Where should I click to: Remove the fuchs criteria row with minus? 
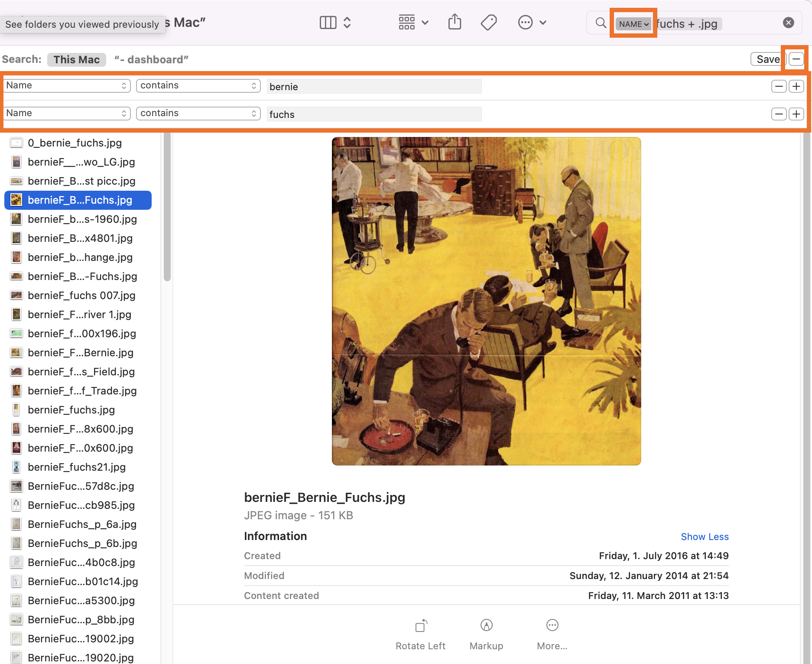[x=779, y=114]
